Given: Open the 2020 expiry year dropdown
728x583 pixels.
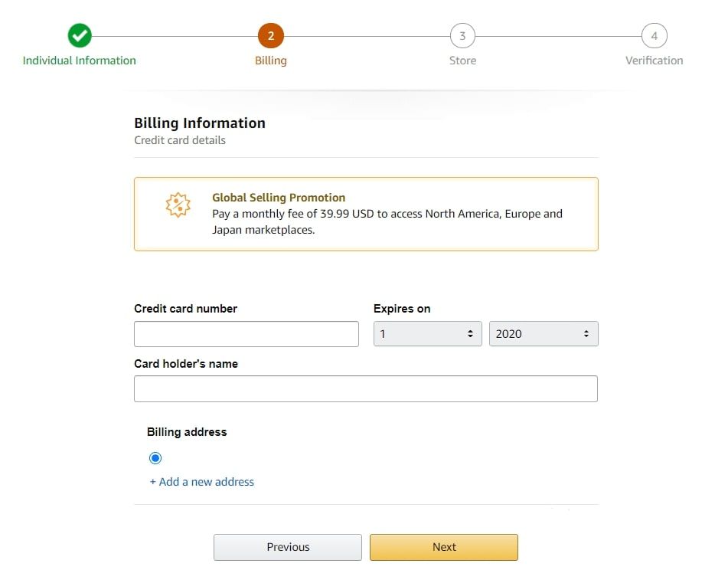Looking at the screenshot, I should 544,333.
